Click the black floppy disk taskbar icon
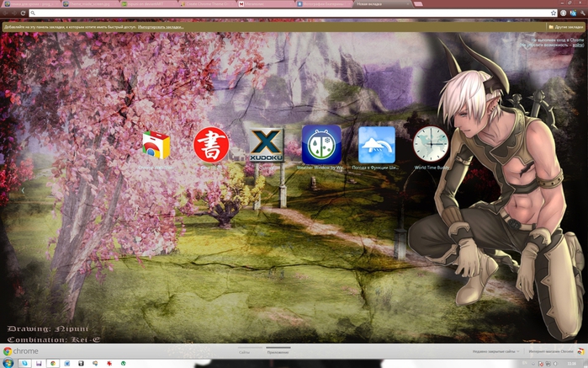 tap(81, 363)
